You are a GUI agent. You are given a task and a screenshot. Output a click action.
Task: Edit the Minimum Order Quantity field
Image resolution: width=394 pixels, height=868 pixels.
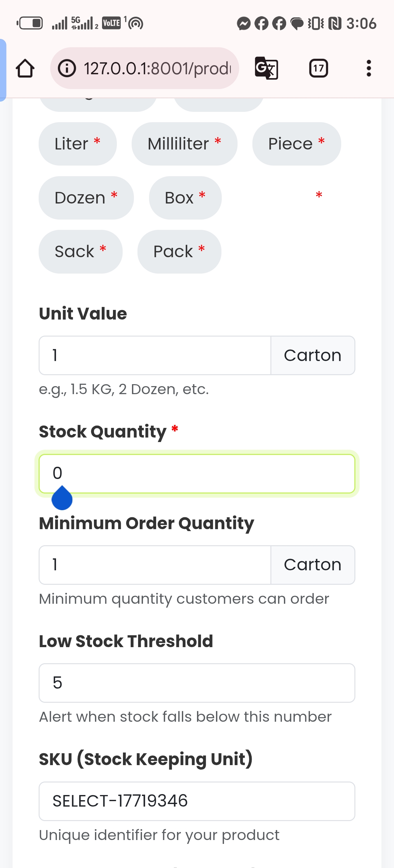pos(155,565)
